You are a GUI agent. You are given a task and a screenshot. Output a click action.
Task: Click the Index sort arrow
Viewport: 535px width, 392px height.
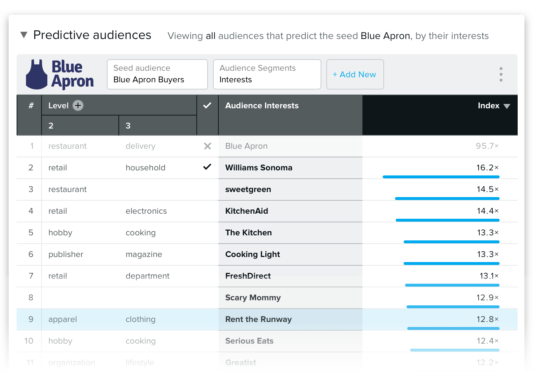[507, 106]
